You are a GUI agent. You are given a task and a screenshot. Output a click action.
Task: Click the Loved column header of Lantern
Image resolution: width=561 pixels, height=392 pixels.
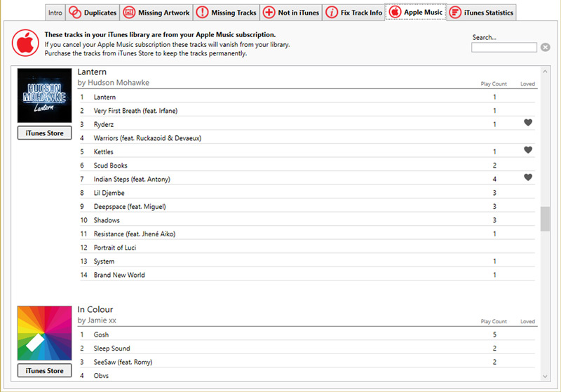click(x=528, y=83)
